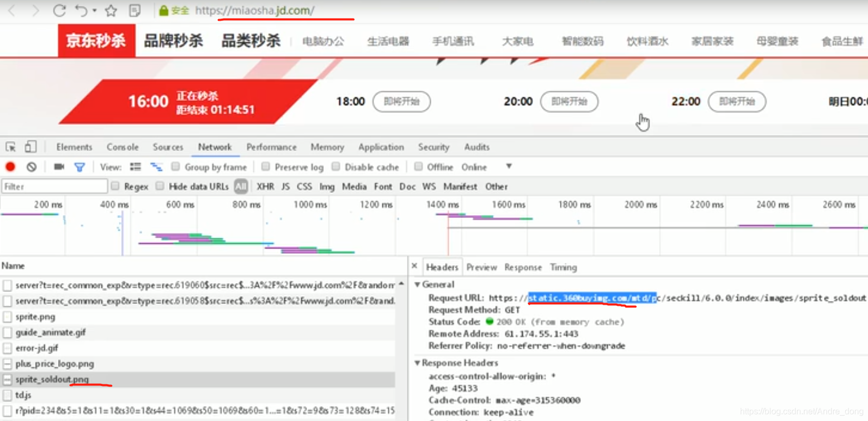The width and height of the screenshot is (868, 421).
Task: Enable the Regex filter checkbox
Action: click(115, 186)
